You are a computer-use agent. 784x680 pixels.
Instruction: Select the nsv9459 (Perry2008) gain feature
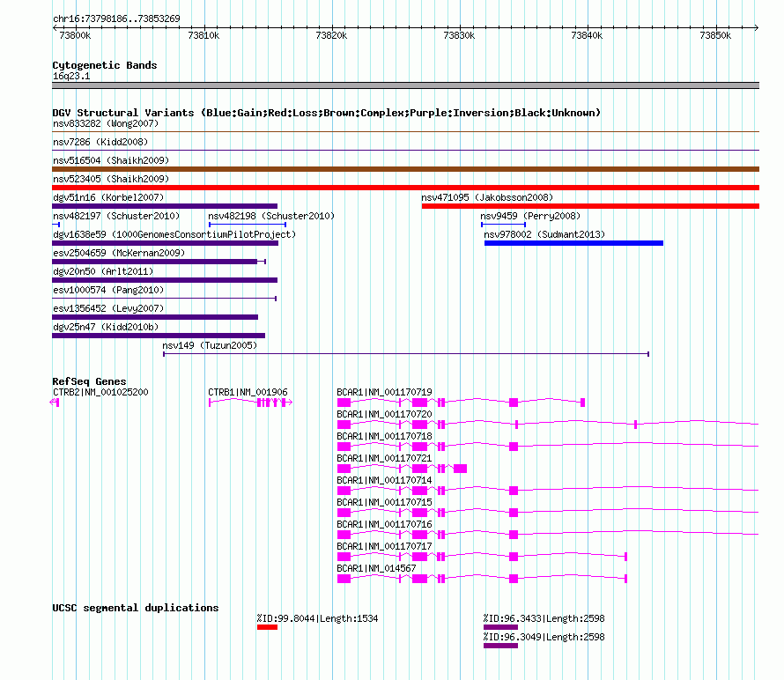pyautogui.click(x=503, y=225)
